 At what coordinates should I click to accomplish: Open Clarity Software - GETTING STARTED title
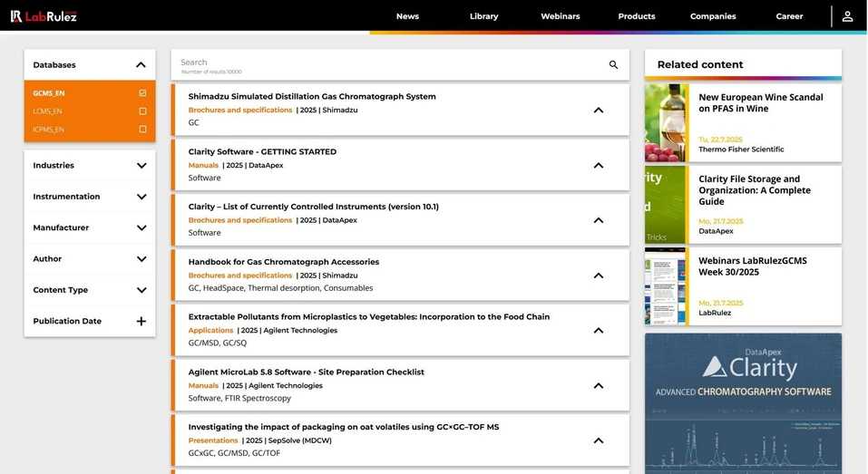tap(262, 151)
